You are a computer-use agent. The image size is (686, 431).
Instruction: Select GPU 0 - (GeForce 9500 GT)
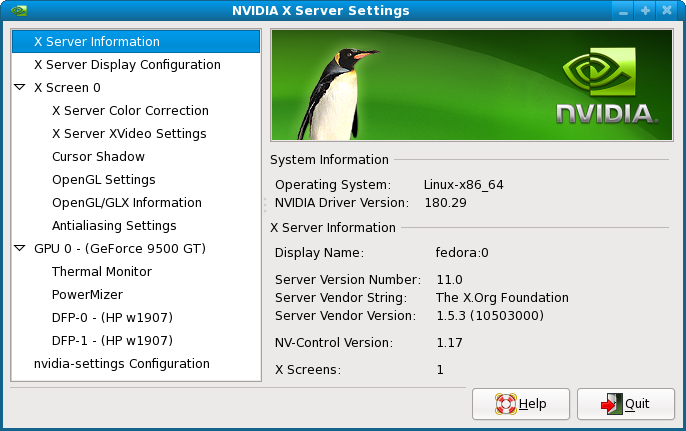tap(120, 249)
